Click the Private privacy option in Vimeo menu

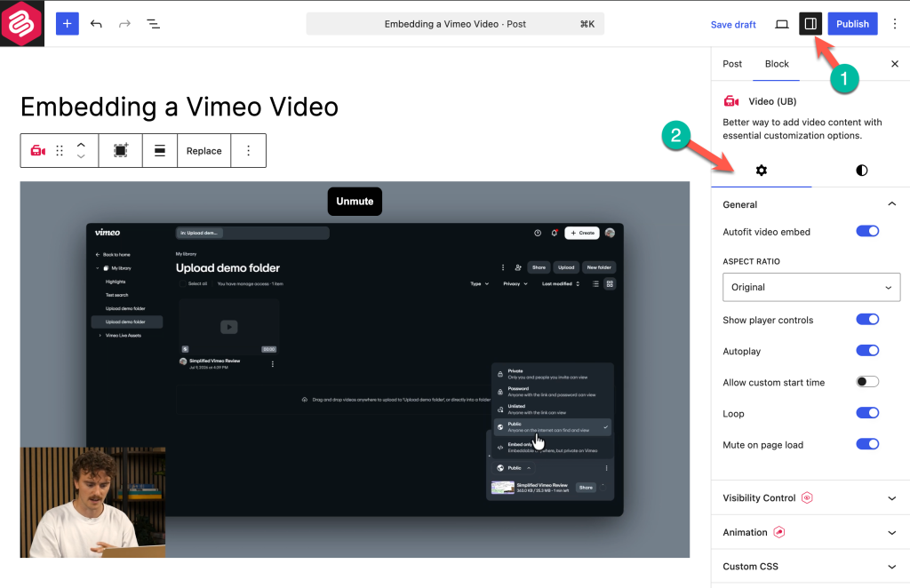coord(552,374)
